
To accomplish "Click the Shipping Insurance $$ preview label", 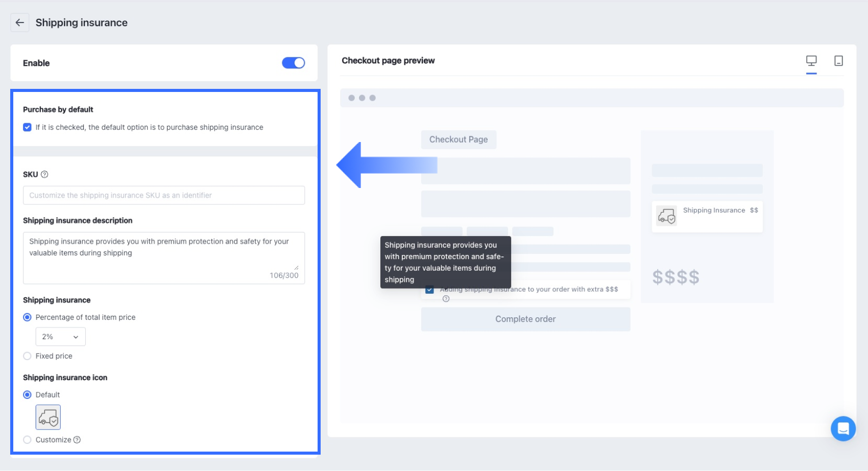I will (x=720, y=210).
